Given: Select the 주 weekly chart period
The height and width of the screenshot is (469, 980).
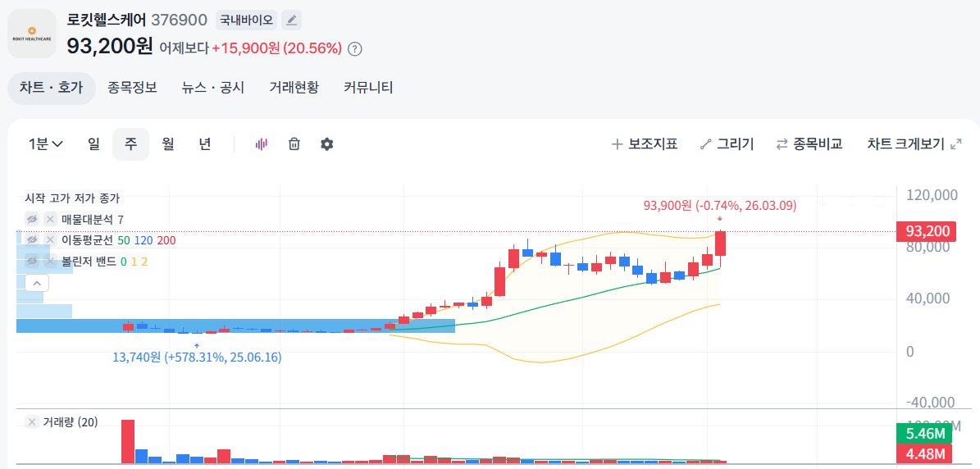Looking at the screenshot, I should [130, 144].
